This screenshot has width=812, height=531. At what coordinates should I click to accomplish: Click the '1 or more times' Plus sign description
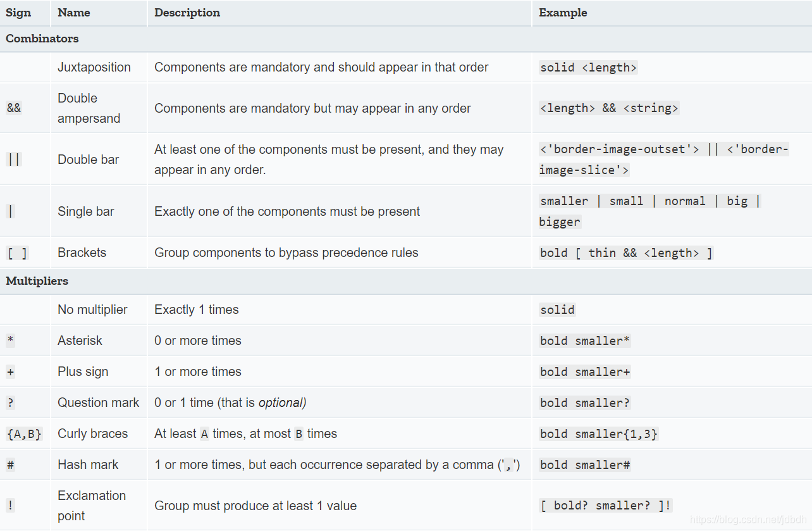click(x=198, y=372)
